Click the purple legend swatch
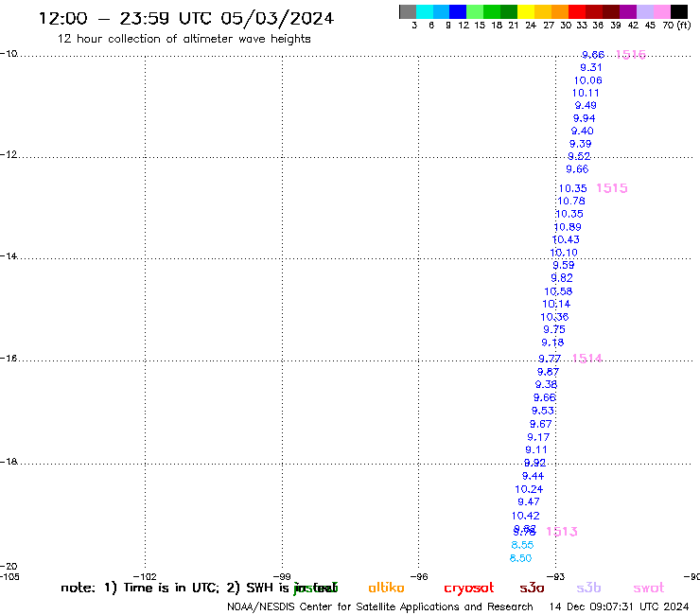The height and width of the screenshot is (615, 700). pyautogui.click(x=628, y=11)
